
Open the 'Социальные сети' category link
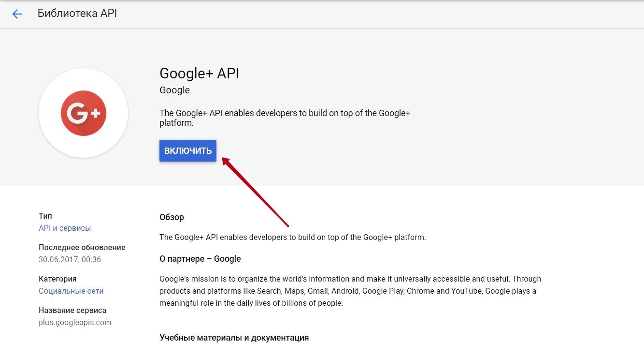71,291
